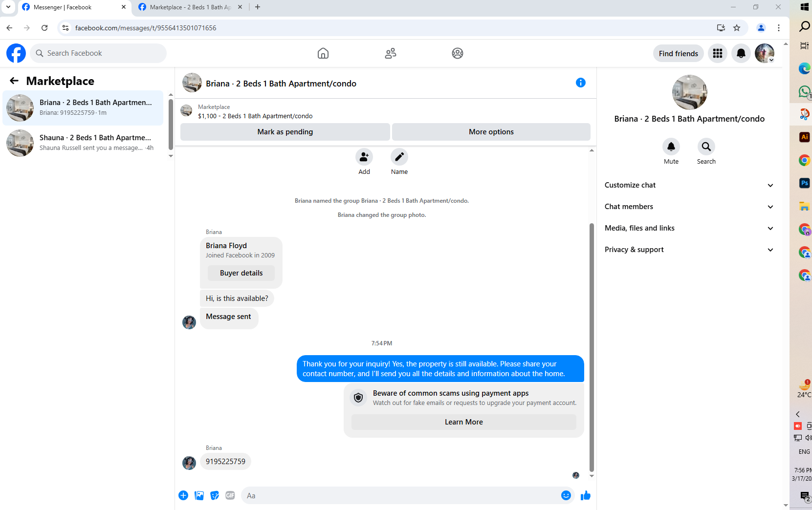Open WhatsApp from the Windows taskbar
This screenshot has height=510, width=812.
(x=805, y=91)
